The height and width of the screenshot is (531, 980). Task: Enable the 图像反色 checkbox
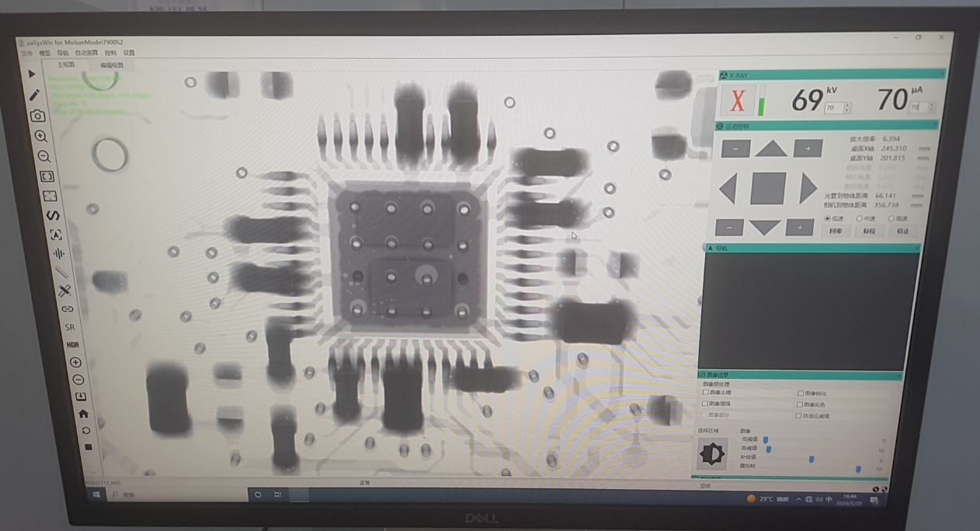(x=800, y=404)
